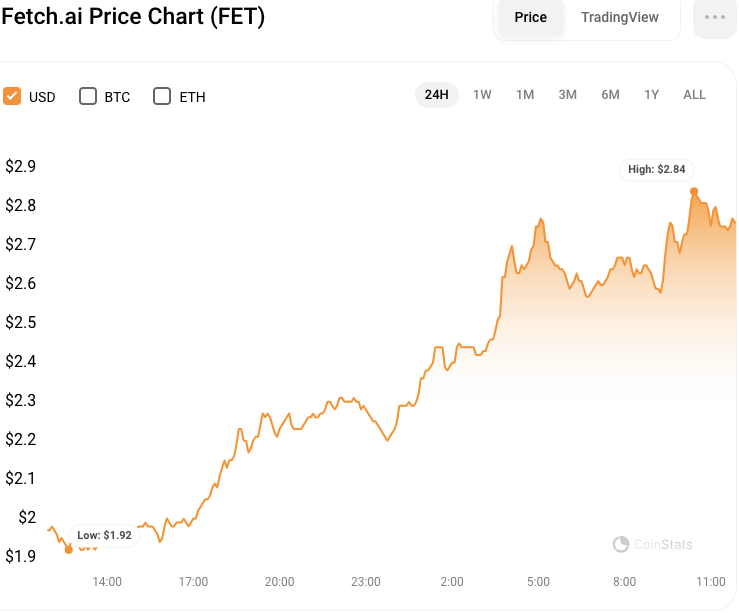
Task: Enable the ETH currency checkbox
Action: [162, 96]
